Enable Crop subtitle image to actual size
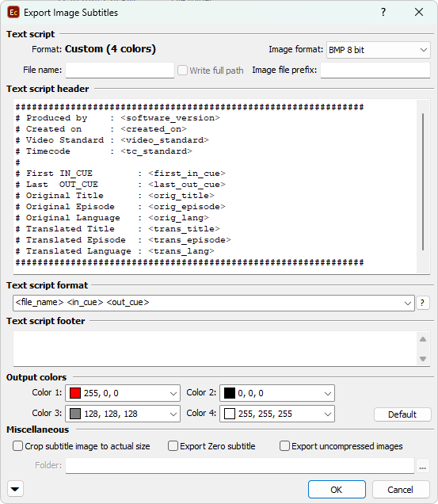Screen dimensions: 438x504 pos(17,446)
